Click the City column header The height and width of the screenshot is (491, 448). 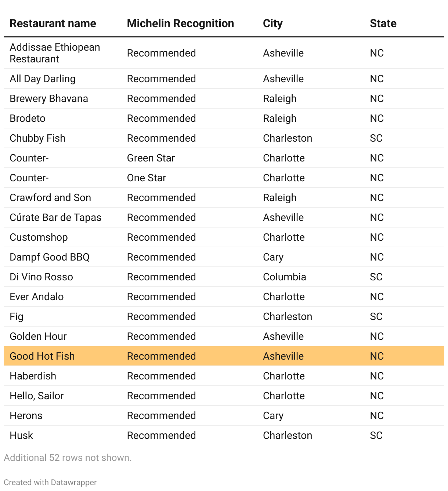pyautogui.click(x=272, y=23)
